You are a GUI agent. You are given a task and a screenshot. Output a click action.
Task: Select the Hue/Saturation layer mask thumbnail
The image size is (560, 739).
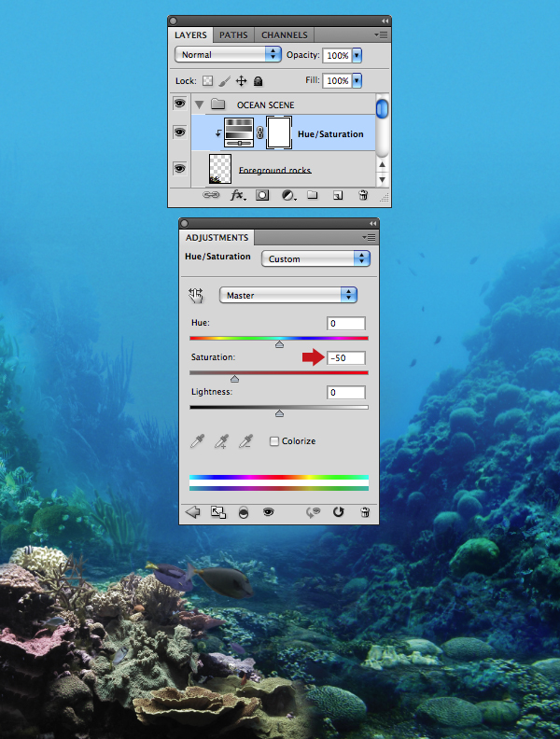[x=279, y=132]
